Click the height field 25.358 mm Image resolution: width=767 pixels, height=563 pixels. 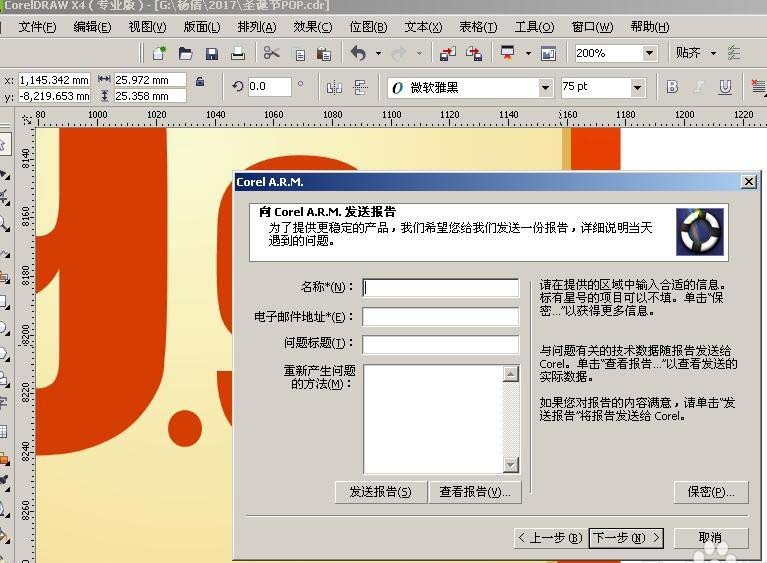click(x=150, y=96)
